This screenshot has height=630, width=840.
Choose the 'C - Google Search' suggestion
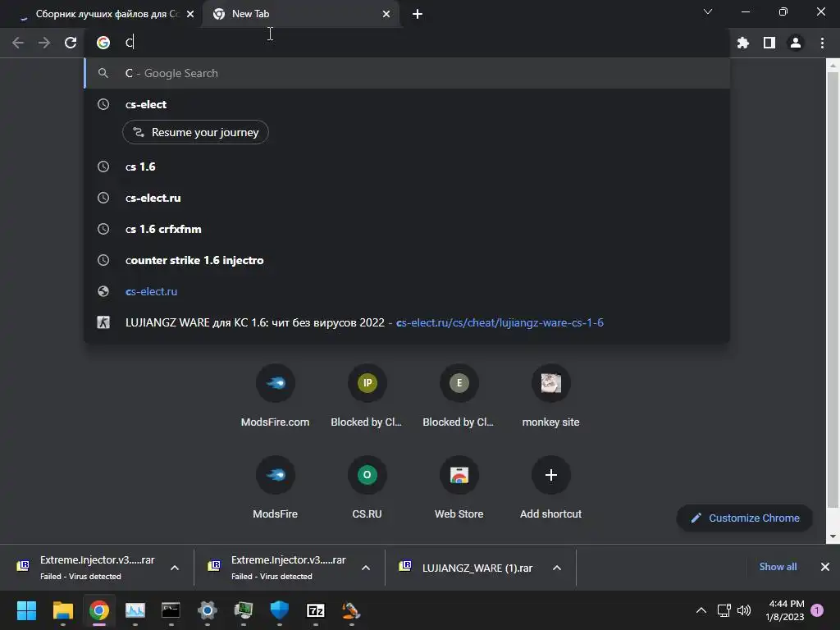click(x=407, y=73)
